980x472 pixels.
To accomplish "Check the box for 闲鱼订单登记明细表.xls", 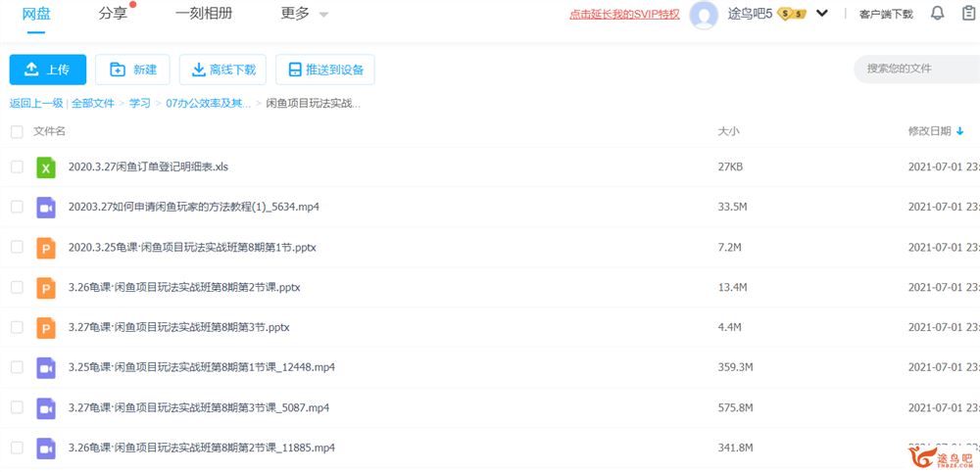I will [17, 166].
